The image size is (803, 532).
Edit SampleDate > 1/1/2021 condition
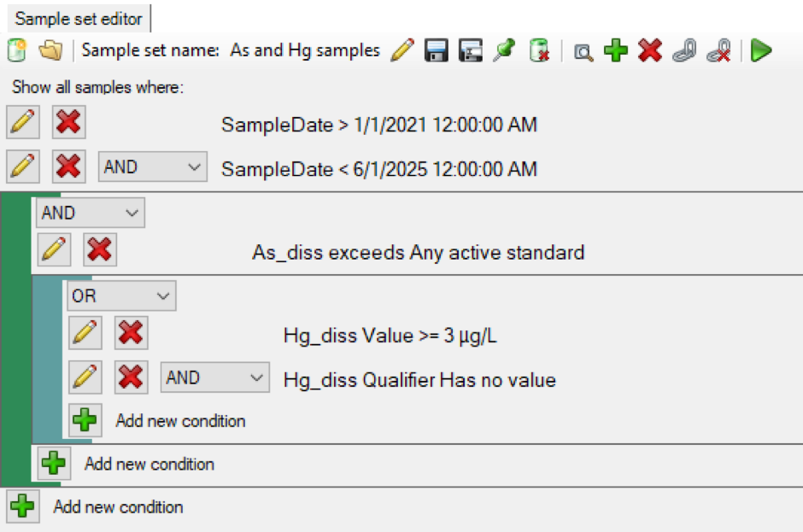click(23, 122)
